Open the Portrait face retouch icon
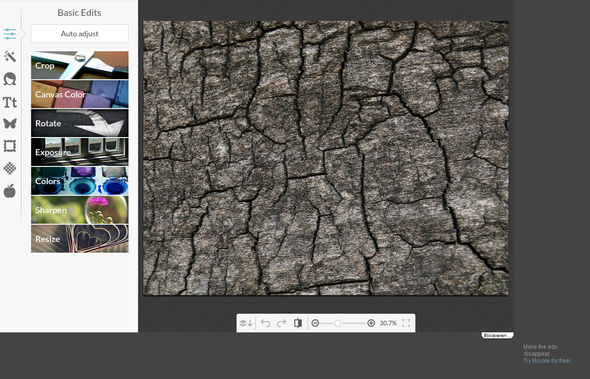Image resolution: width=590 pixels, height=379 pixels. pos(10,79)
